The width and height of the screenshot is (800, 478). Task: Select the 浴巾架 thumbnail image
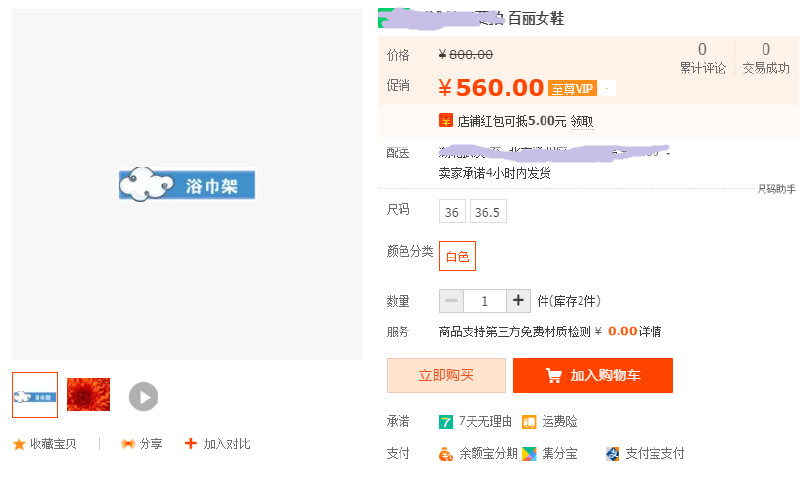[35, 395]
